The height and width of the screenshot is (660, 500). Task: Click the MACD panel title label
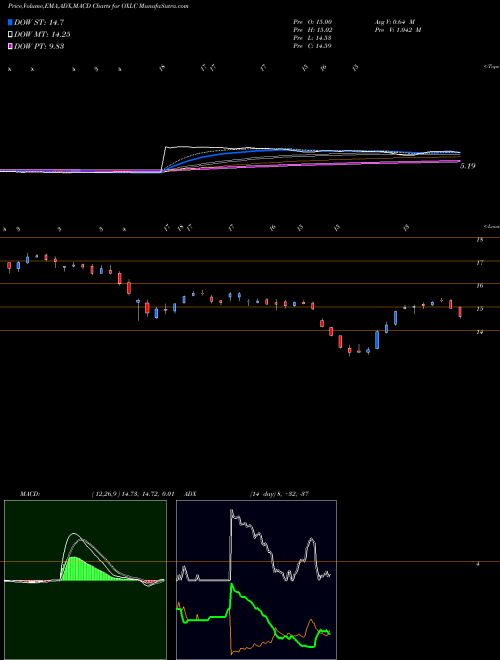[29, 494]
